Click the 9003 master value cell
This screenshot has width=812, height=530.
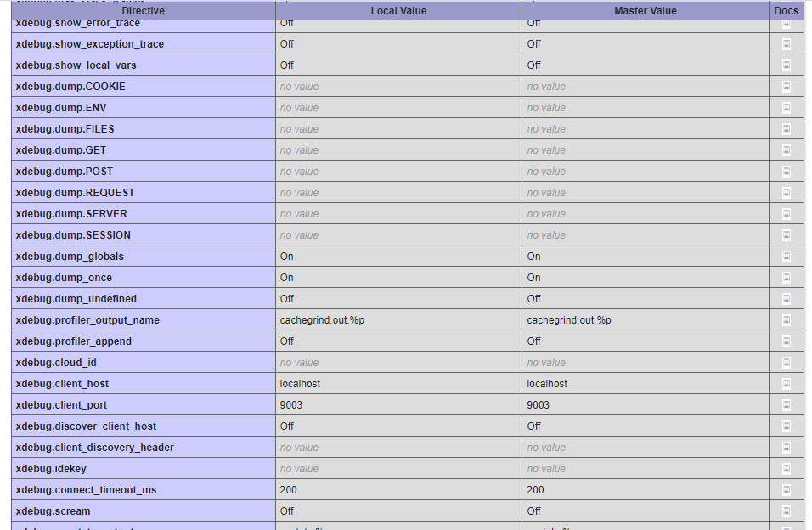[537, 404]
